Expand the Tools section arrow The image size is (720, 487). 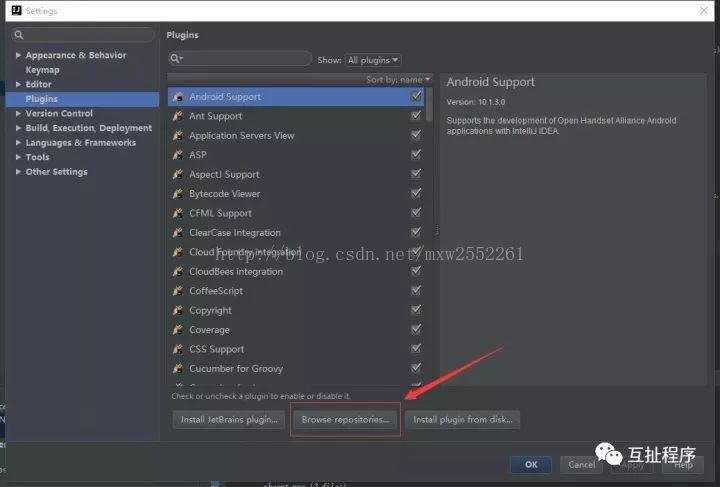[x=18, y=157]
